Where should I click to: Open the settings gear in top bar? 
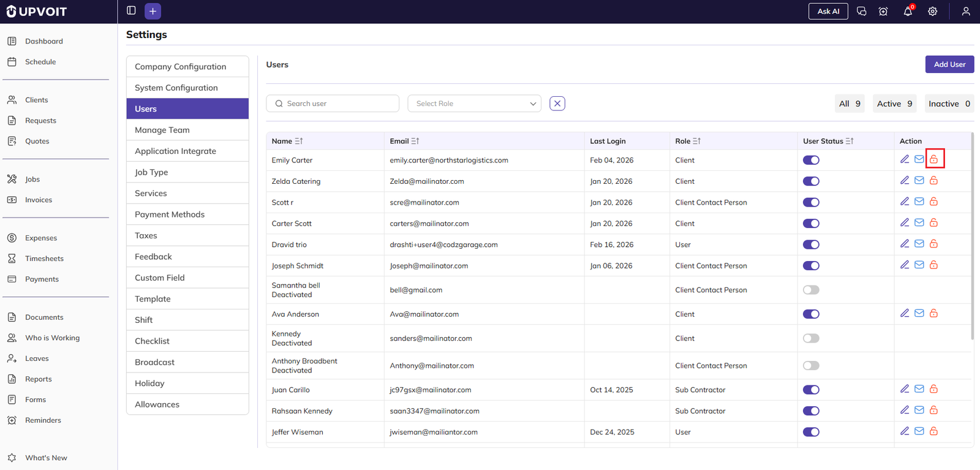point(932,12)
